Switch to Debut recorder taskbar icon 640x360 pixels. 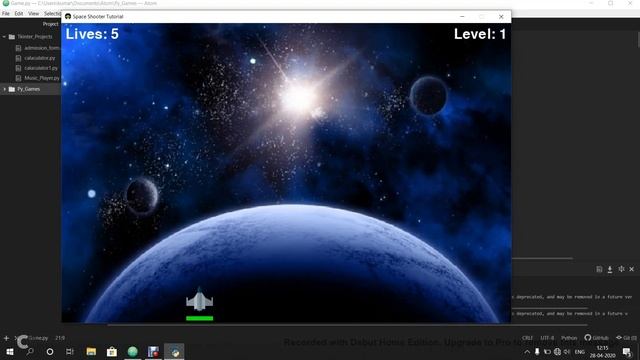coord(153,351)
